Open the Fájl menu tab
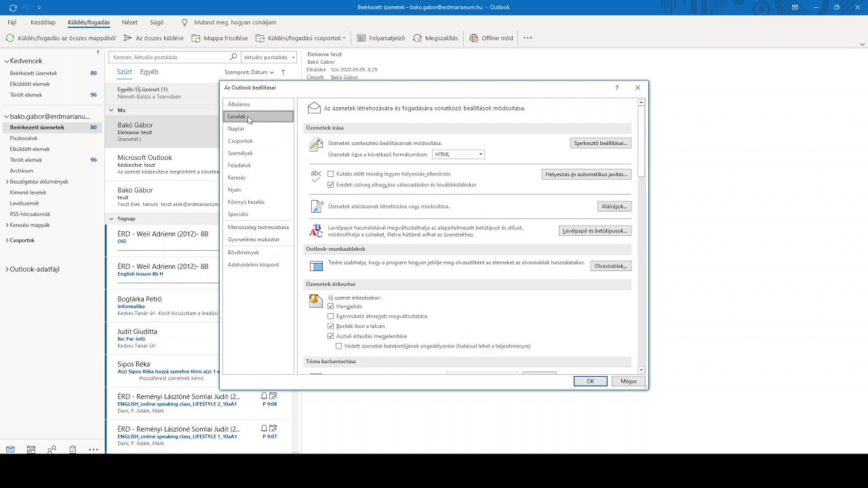 pyautogui.click(x=12, y=22)
